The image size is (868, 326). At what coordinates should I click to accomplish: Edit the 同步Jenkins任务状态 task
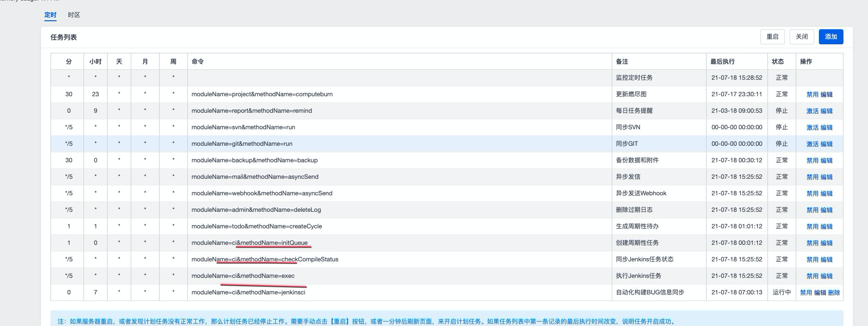[826, 259]
